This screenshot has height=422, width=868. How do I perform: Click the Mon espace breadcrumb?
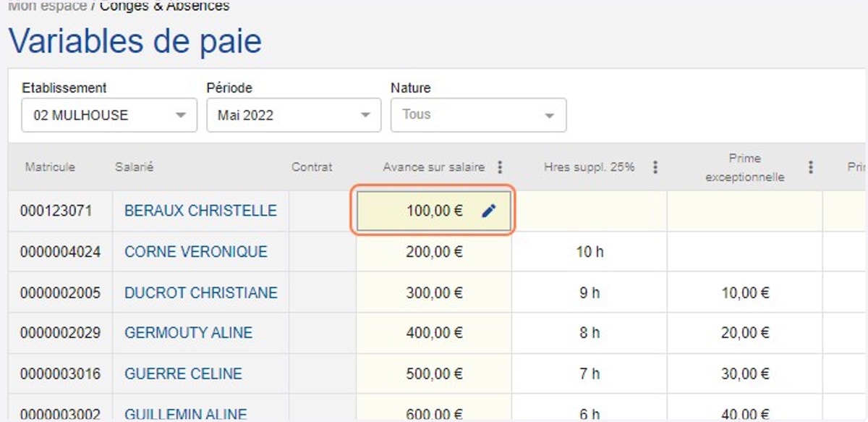(x=47, y=7)
